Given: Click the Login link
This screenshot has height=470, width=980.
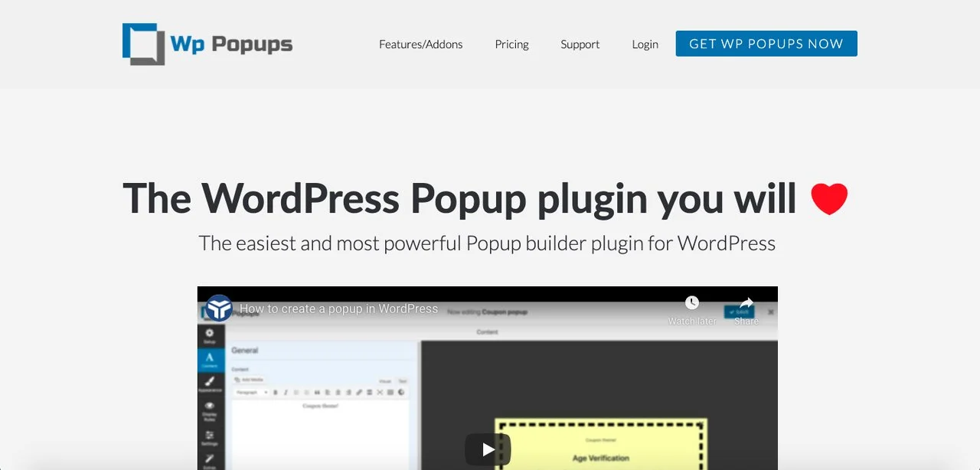Looking at the screenshot, I should [x=645, y=44].
